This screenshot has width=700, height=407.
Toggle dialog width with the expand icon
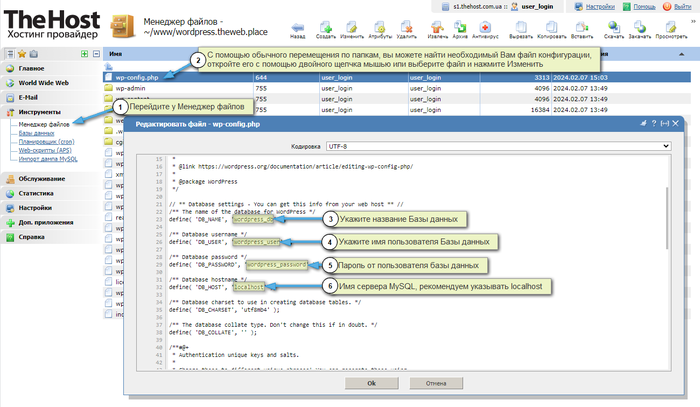coord(665,124)
